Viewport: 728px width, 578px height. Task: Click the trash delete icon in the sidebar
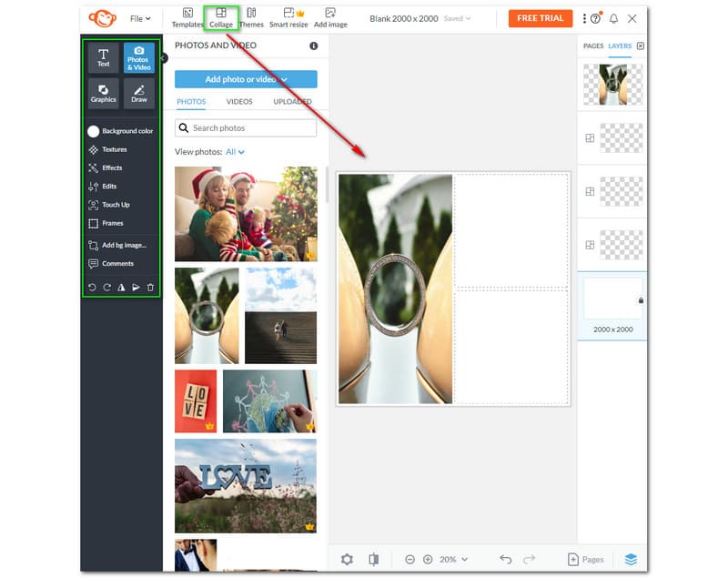point(150,288)
